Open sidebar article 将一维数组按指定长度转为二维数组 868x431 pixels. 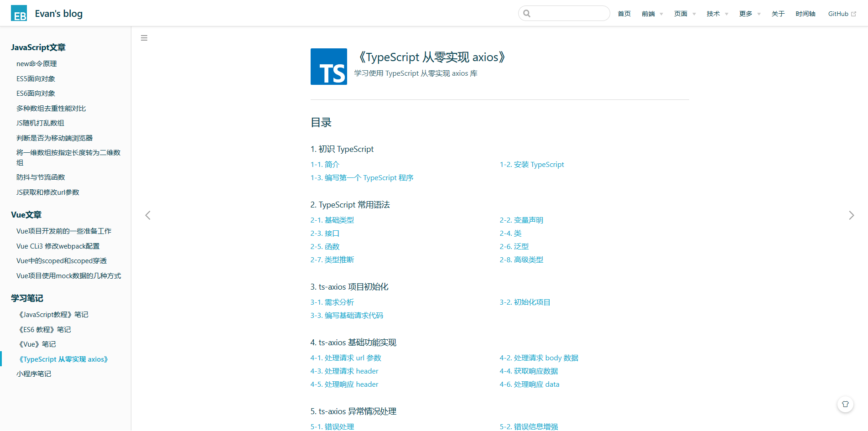68,158
